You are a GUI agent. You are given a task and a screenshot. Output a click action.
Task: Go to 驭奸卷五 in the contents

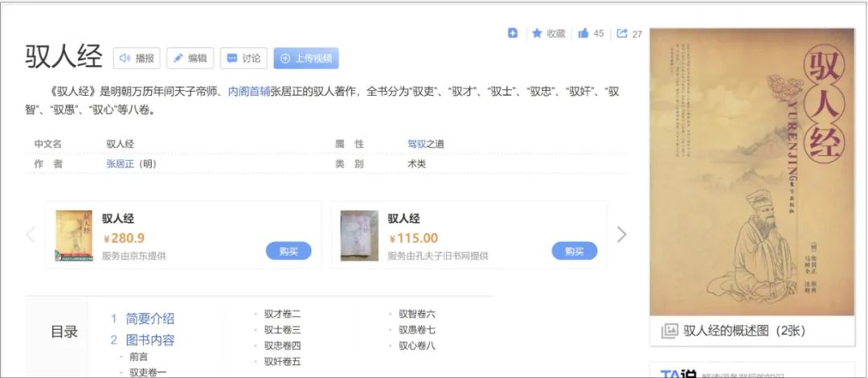282,362
